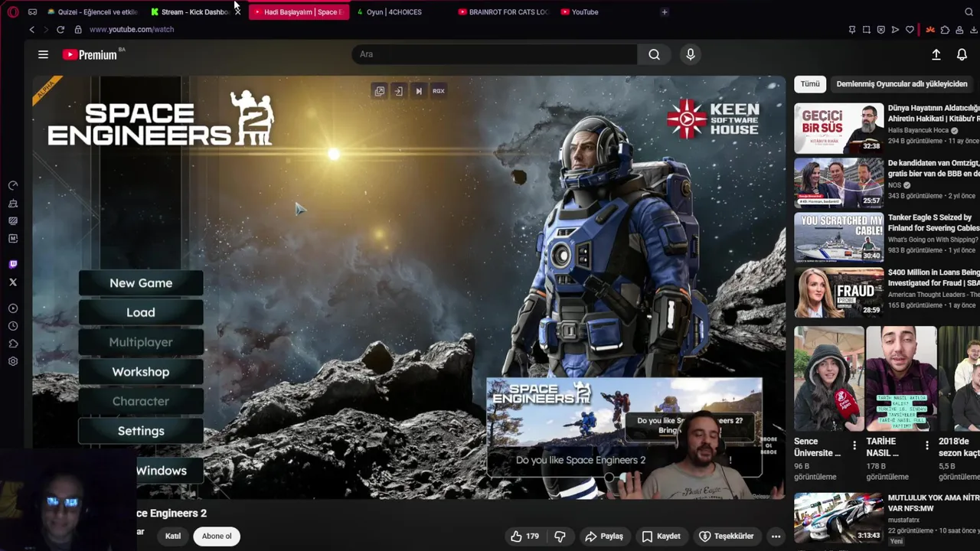Click the address bar URL
980x551 pixels.
pos(132,29)
